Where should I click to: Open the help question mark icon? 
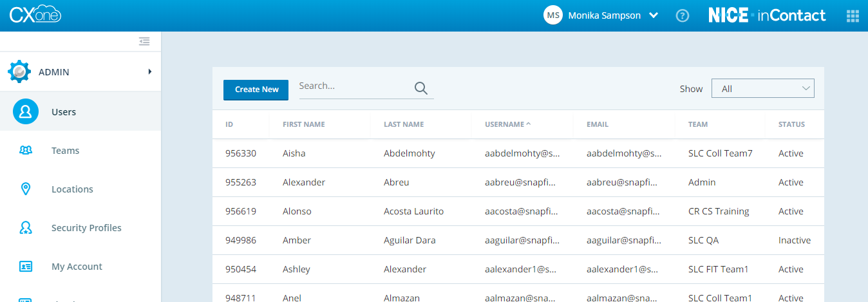pos(683,15)
